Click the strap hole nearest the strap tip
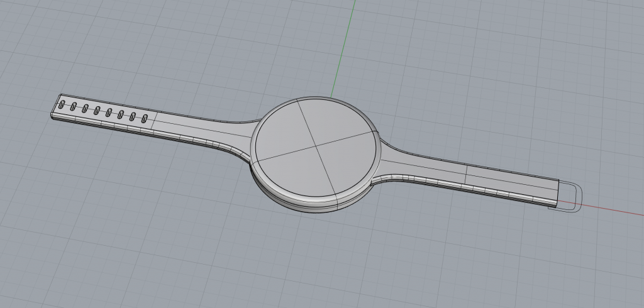The height and width of the screenshot is (308, 644). [x=62, y=106]
